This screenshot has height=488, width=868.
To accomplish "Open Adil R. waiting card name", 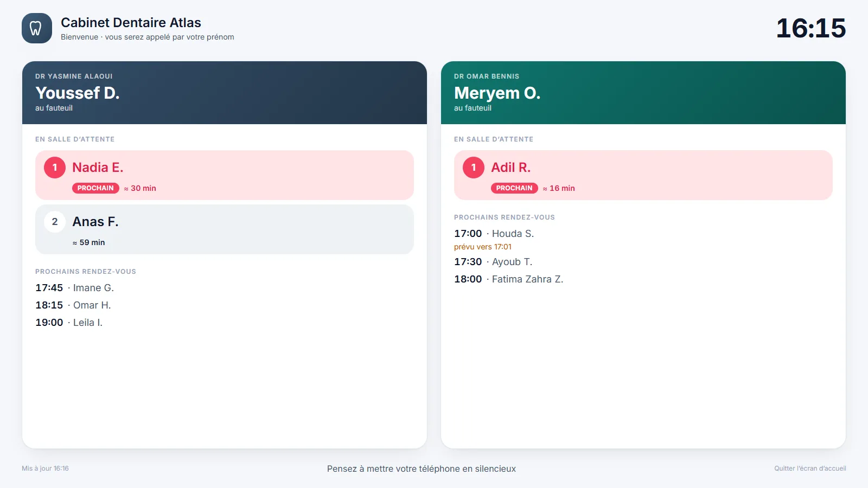I will [x=511, y=168].
